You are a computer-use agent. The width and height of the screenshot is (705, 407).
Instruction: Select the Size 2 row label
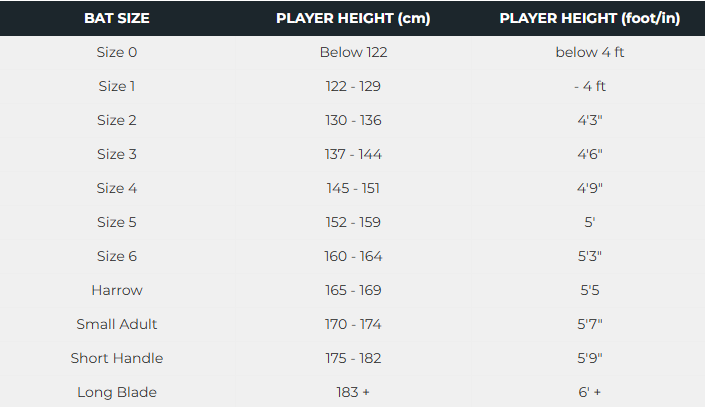point(117,120)
